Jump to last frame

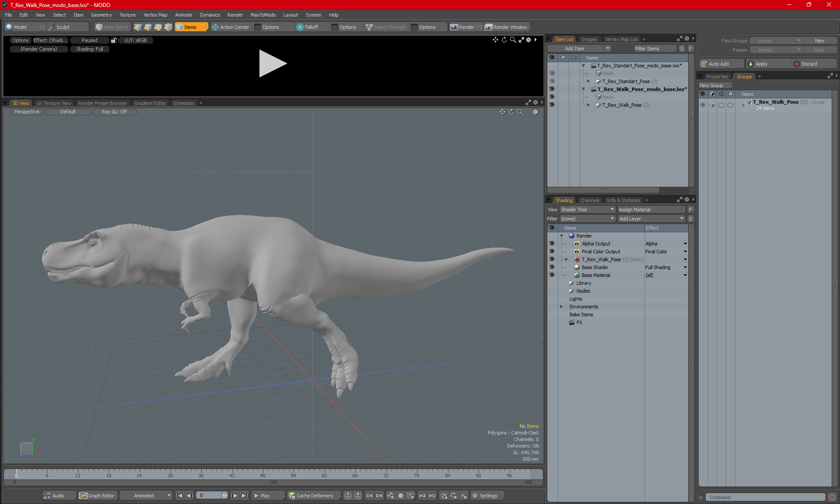245,496
